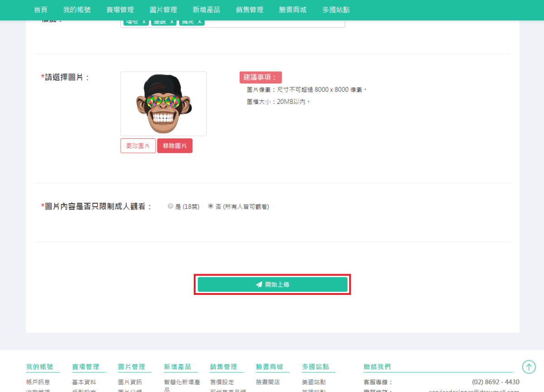Click the scroll-to-top arrow icon
This screenshot has width=544, height=392.
point(529,367)
